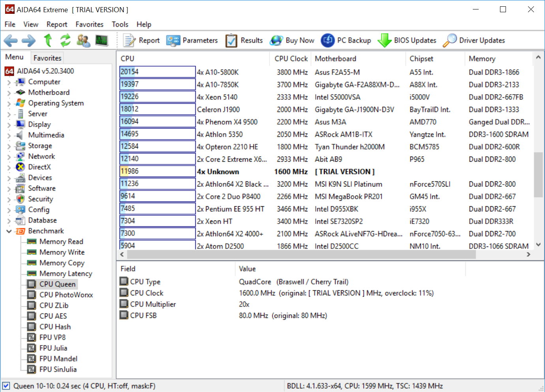Launch Driver Updates from the toolbar
This screenshot has height=392, width=545.
(x=474, y=41)
